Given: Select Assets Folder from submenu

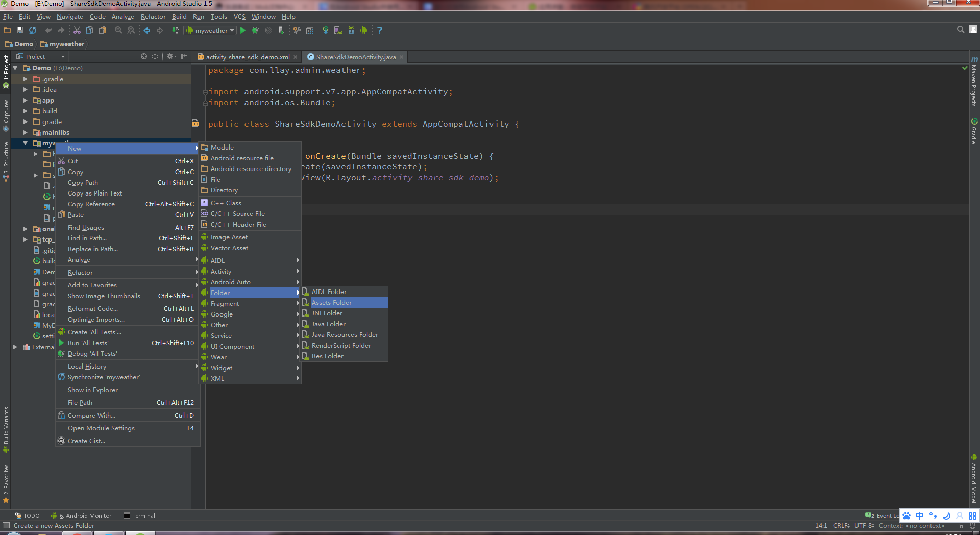Looking at the screenshot, I should [x=332, y=303].
